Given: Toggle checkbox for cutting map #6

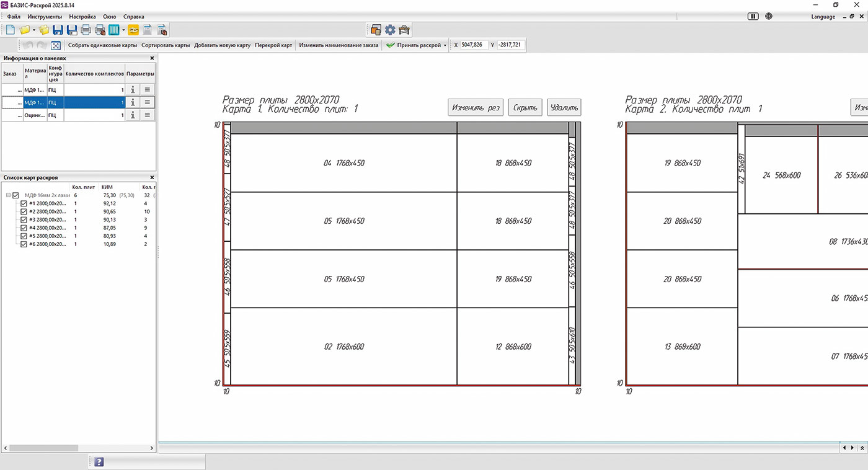Looking at the screenshot, I should coord(24,244).
